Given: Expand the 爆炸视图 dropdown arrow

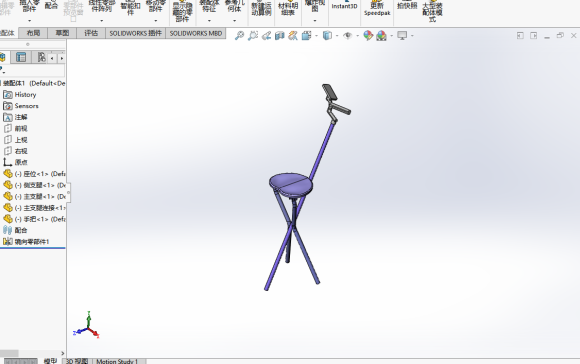Looking at the screenshot, I should tap(315, 21).
